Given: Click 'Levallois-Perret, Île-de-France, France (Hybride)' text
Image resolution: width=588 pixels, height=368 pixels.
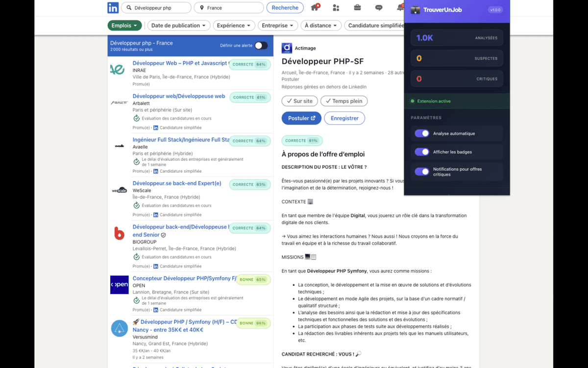Looking at the screenshot, I should 184,249.
